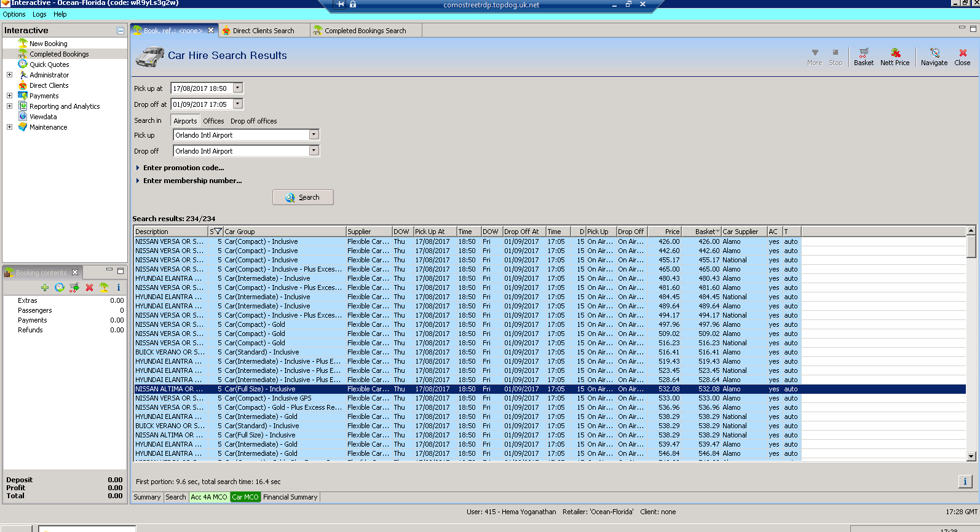The image size is (980, 532).
Task: Expand Enter promotion code section
Action: point(180,168)
